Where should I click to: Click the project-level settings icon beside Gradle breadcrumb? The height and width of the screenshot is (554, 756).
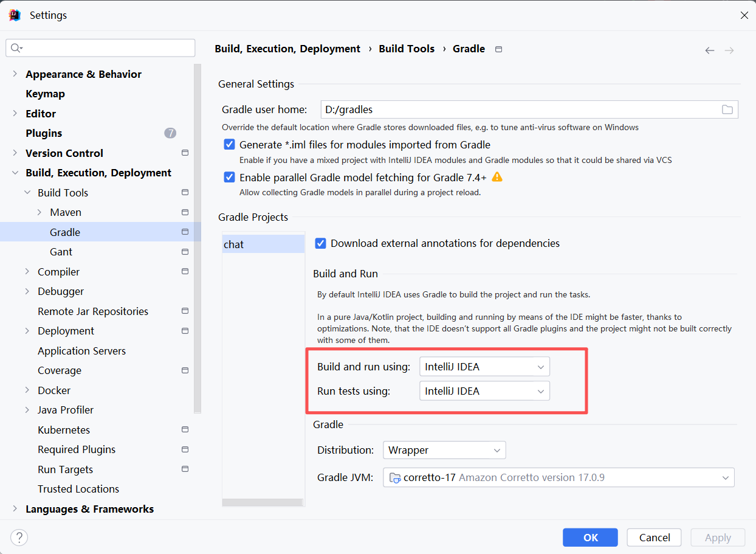point(498,49)
